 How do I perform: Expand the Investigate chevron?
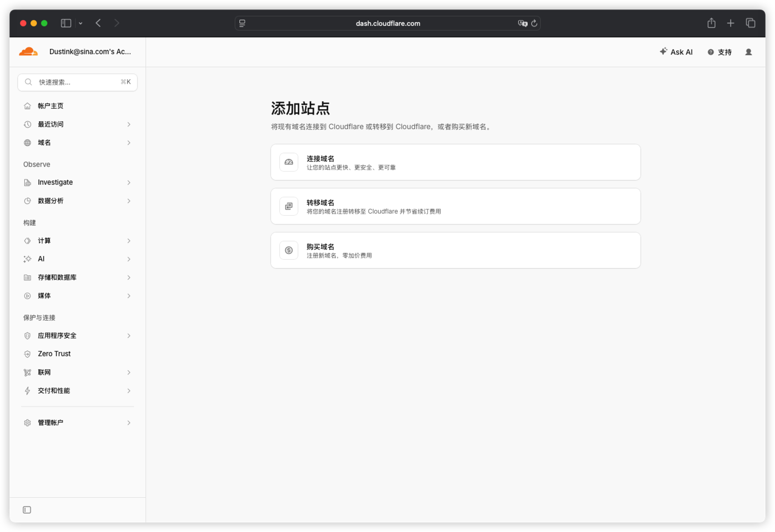click(x=129, y=183)
